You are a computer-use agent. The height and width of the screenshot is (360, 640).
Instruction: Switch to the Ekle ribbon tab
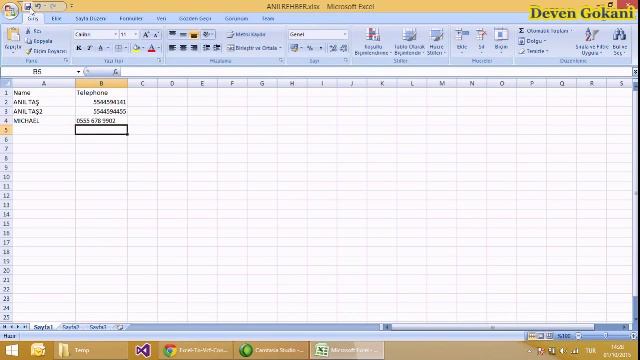click(x=56, y=19)
